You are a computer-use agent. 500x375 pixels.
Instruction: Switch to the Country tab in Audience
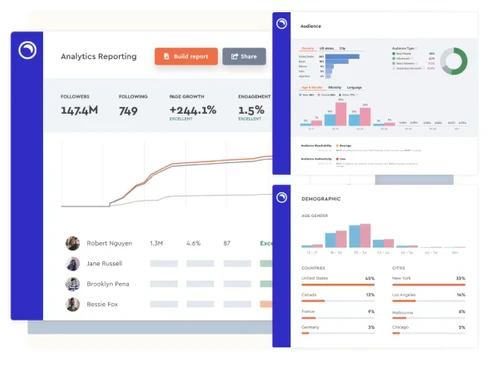click(x=308, y=48)
